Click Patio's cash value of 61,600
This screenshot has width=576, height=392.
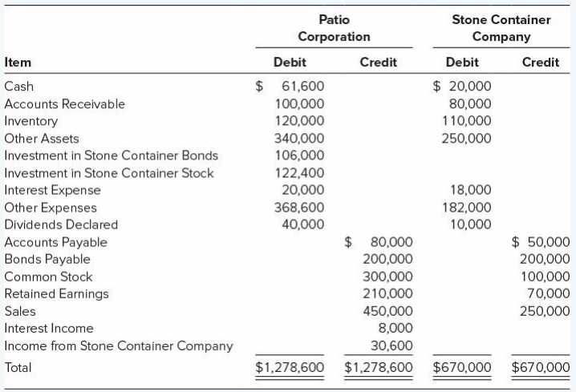point(303,87)
